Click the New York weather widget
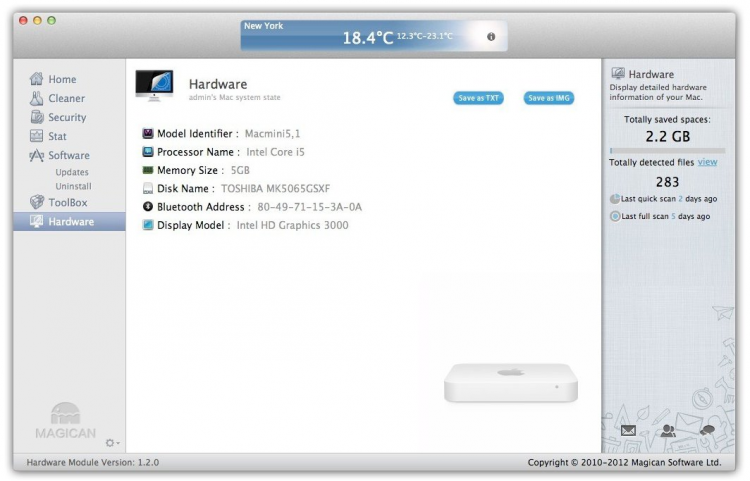The image size is (750, 481). 374,35
